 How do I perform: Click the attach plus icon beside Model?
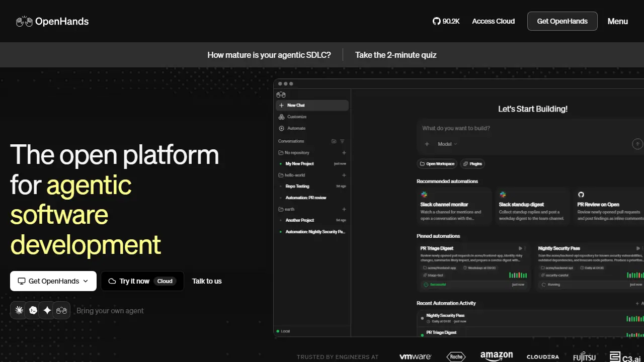427,144
